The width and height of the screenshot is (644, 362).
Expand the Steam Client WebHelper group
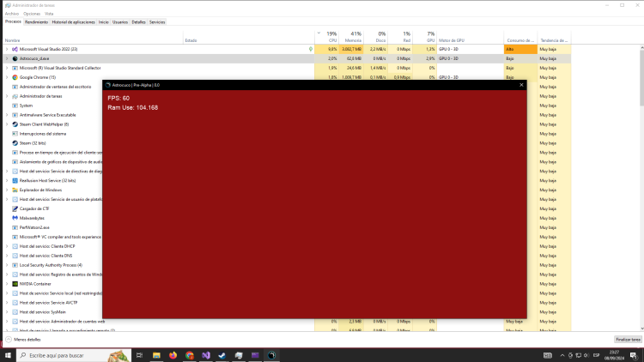click(x=6, y=124)
